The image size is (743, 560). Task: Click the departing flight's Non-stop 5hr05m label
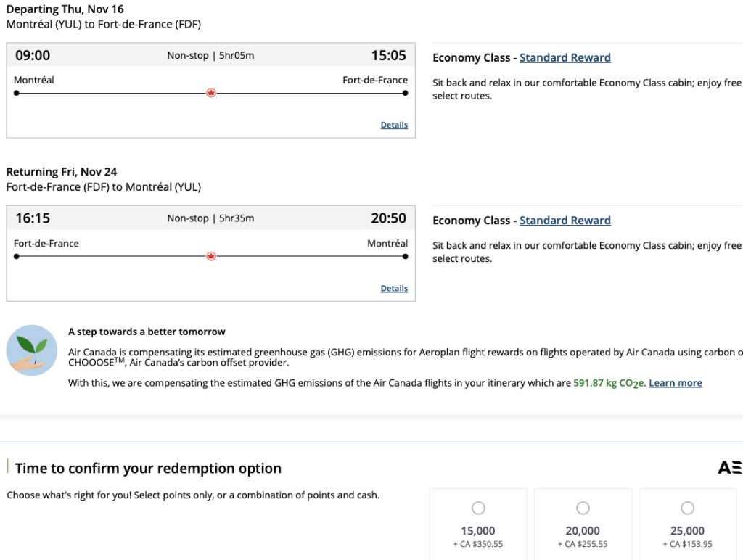coord(210,56)
